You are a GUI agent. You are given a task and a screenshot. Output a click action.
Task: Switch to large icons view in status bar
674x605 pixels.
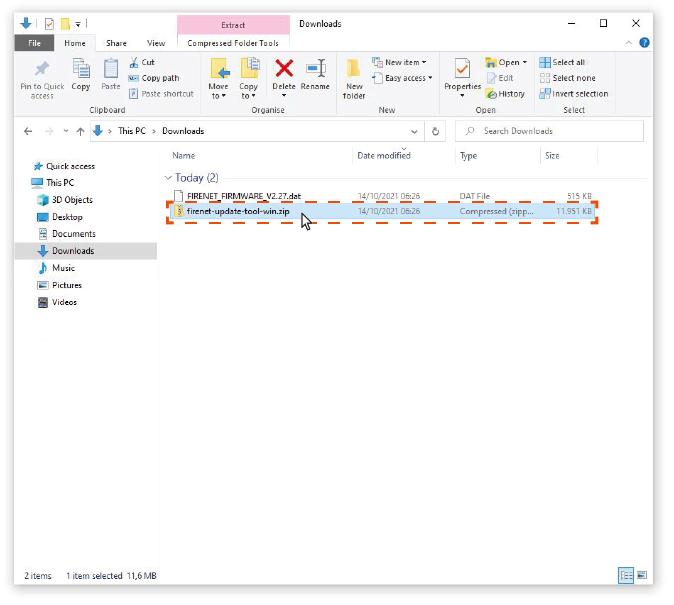[642, 575]
